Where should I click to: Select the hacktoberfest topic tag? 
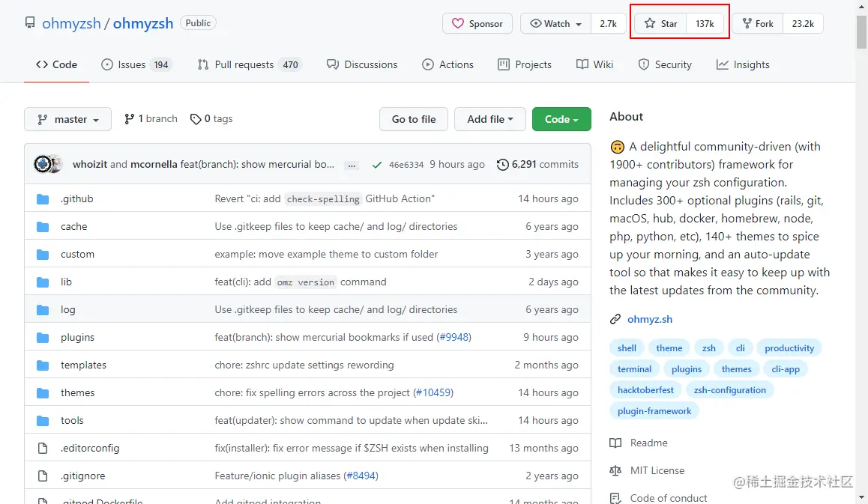[x=645, y=390]
